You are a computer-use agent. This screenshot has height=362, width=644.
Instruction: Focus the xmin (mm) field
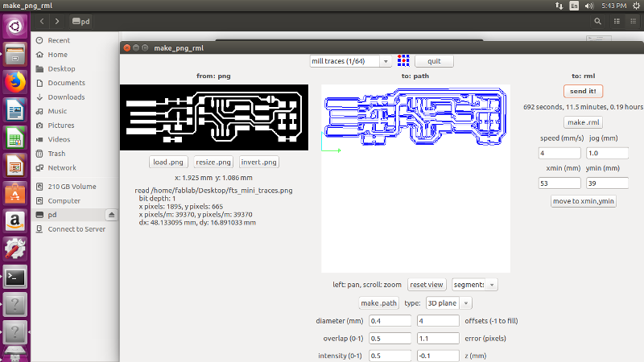[559, 183]
